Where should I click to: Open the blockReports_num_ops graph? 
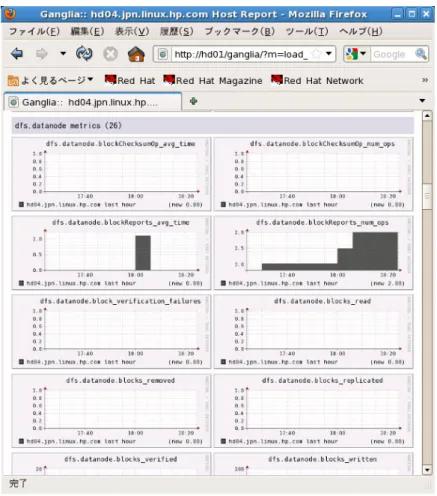[313, 252]
